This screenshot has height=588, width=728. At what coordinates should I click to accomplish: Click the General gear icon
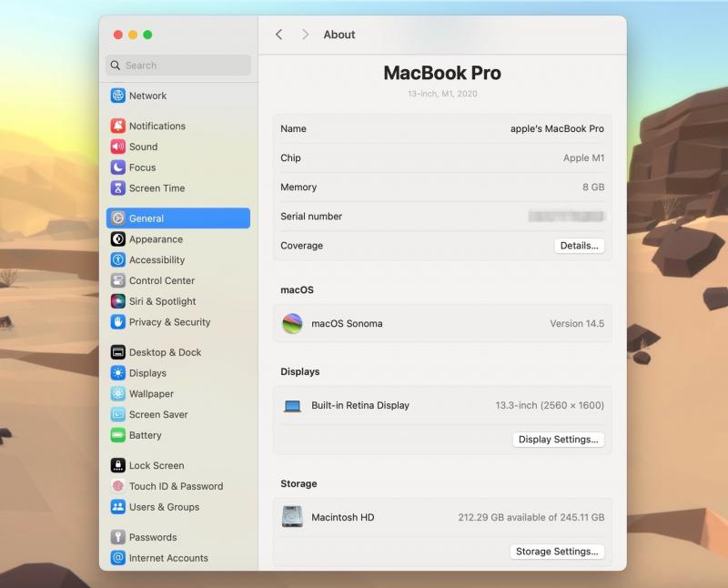pyautogui.click(x=118, y=218)
